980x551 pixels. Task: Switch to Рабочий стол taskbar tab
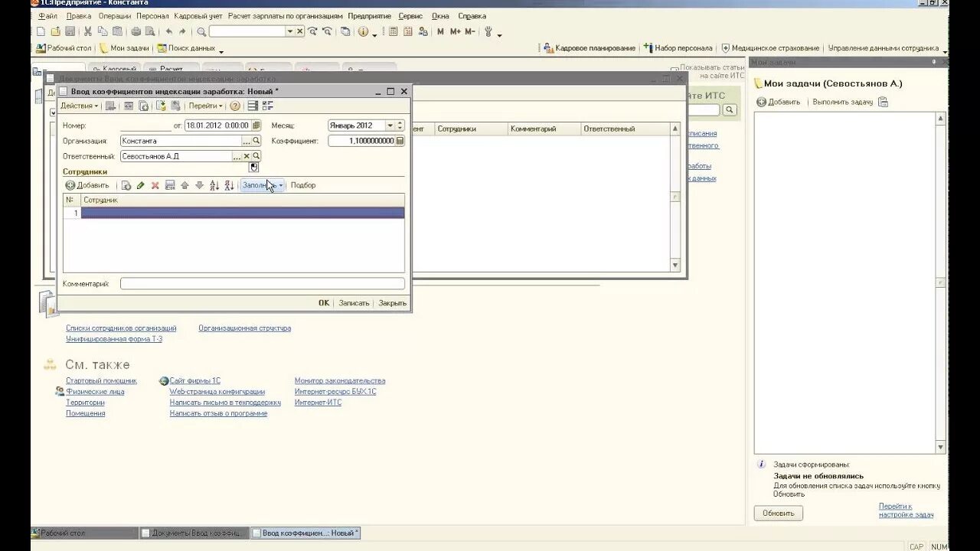[x=84, y=533]
